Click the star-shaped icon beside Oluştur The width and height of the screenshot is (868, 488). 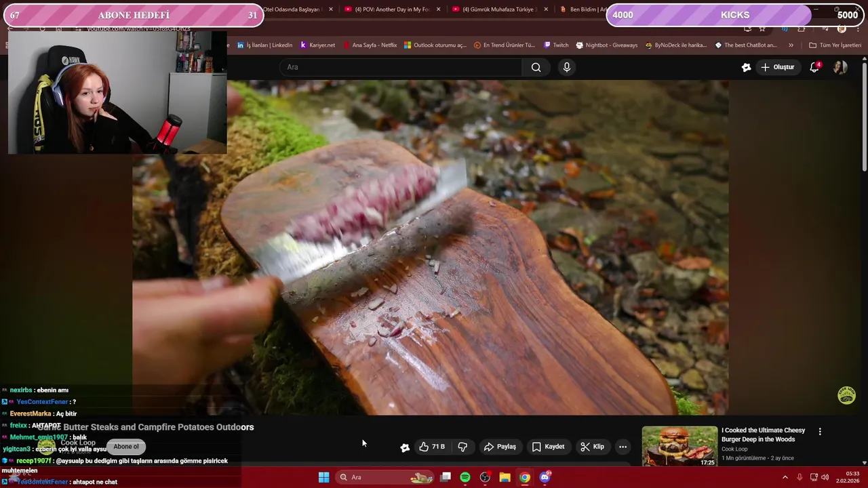point(746,67)
